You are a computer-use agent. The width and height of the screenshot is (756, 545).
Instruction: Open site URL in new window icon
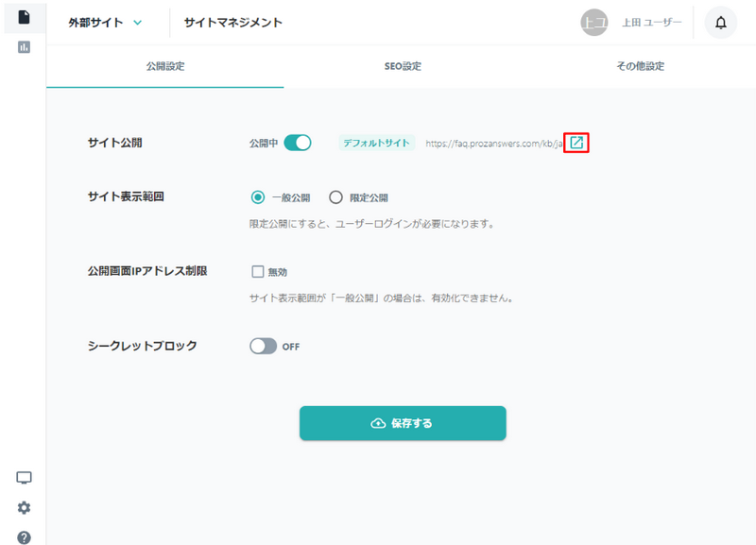coord(576,143)
